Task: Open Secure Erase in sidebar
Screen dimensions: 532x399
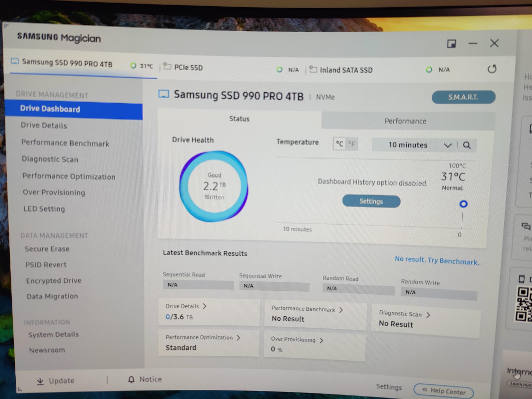Action: tap(47, 249)
